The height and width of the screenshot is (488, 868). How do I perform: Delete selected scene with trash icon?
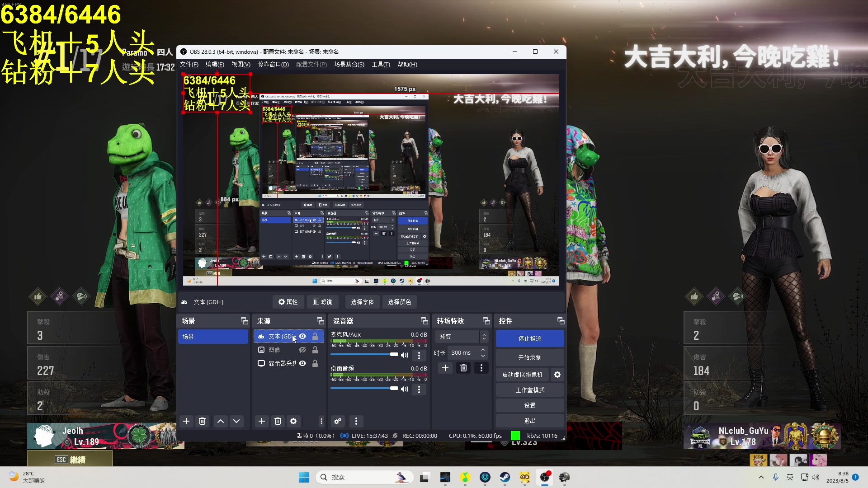[x=202, y=421]
